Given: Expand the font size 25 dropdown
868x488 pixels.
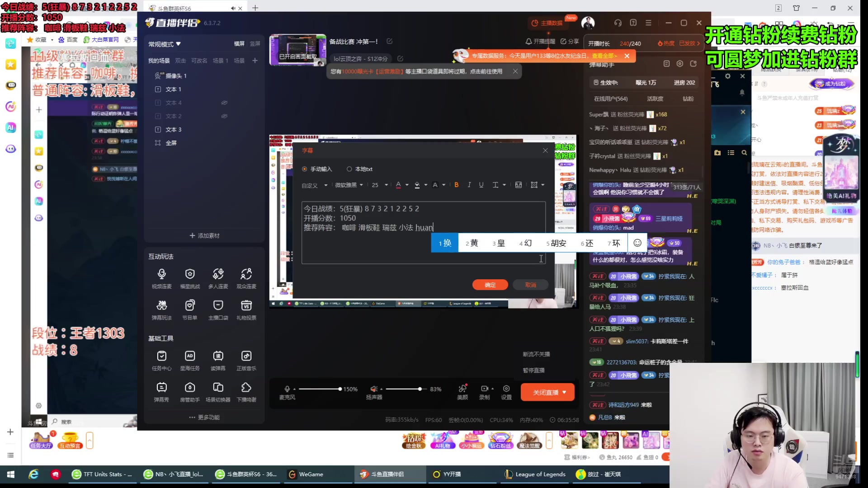Looking at the screenshot, I should tap(387, 185).
